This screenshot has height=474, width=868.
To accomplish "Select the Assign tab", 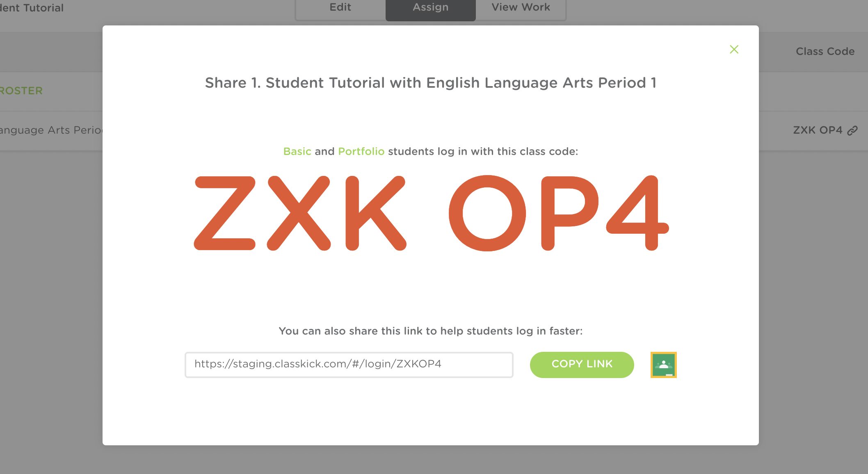I will [430, 8].
